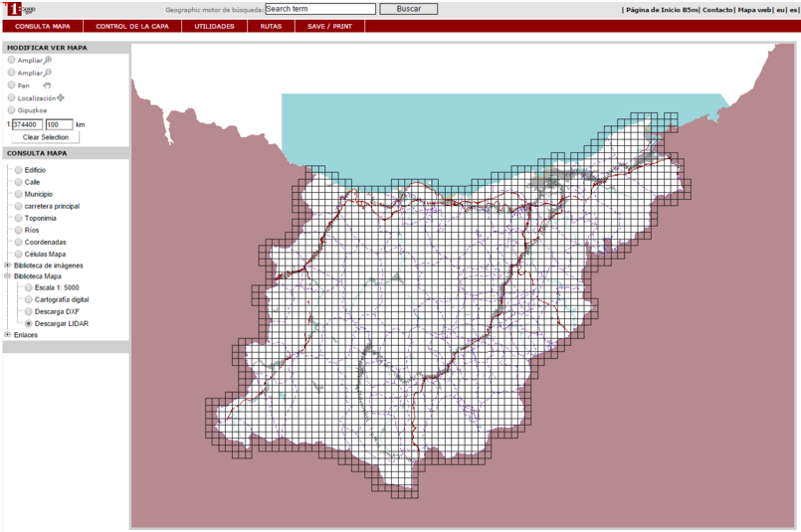
Task: Select the Edificio query option
Action: pos(19,170)
